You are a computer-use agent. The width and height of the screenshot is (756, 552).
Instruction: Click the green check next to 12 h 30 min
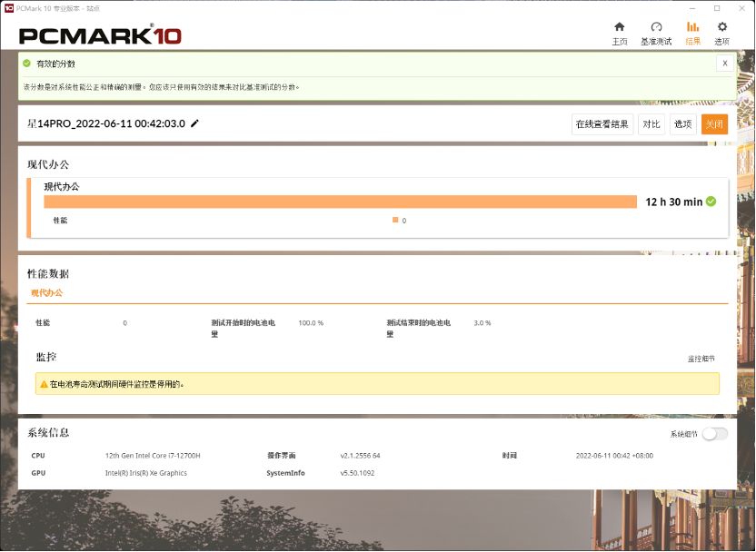[711, 202]
